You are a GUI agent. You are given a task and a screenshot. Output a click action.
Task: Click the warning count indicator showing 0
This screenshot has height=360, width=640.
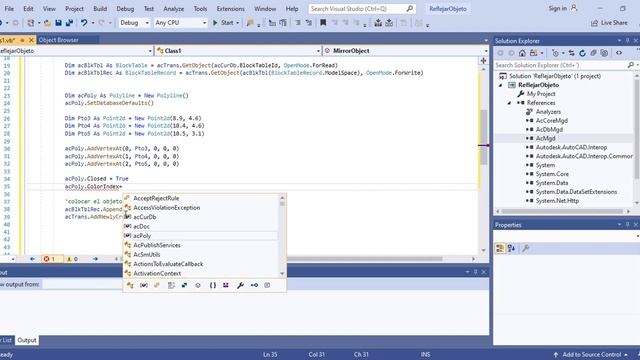click(73, 259)
